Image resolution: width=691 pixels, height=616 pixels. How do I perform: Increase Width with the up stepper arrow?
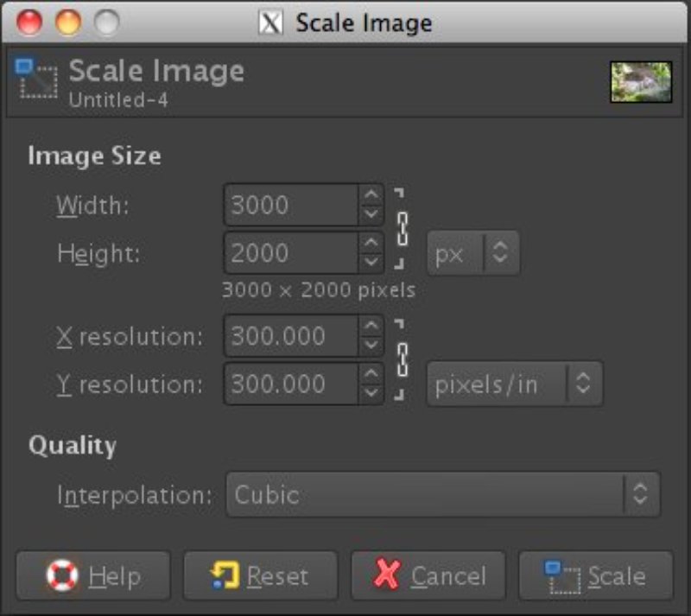(x=371, y=197)
